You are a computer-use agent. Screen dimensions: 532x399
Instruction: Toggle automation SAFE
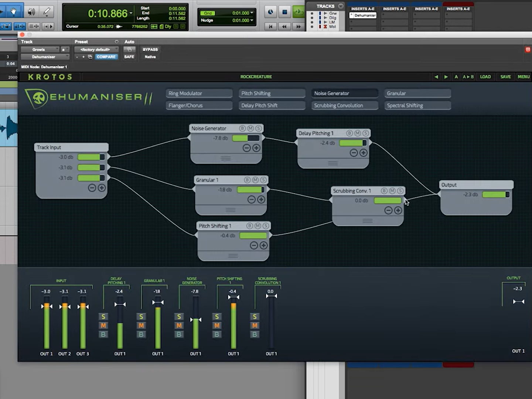pyautogui.click(x=129, y=57)
